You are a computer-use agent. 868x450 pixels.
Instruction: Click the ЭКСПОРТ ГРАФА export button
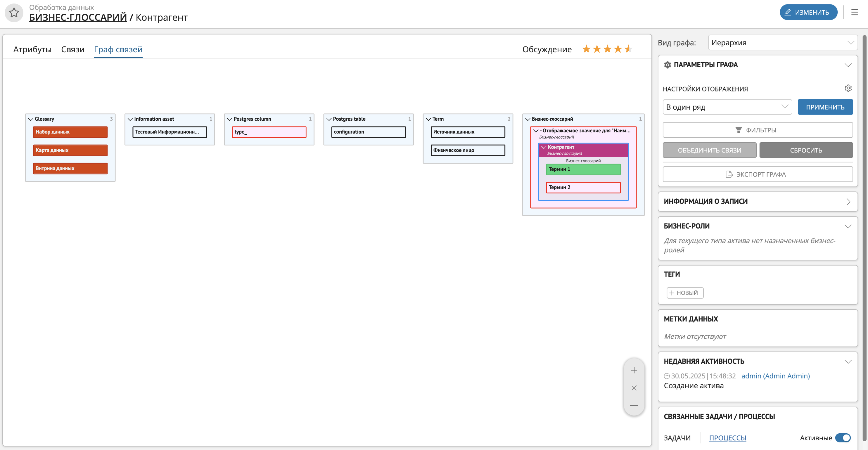tap(758, 174)
